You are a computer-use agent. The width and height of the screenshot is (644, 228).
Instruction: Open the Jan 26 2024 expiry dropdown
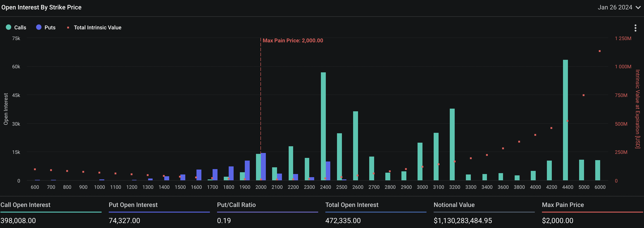tap(615, 8)
